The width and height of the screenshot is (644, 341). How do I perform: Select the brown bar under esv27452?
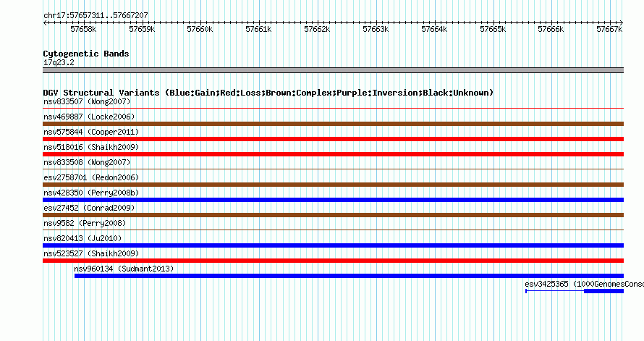point(333,215)
